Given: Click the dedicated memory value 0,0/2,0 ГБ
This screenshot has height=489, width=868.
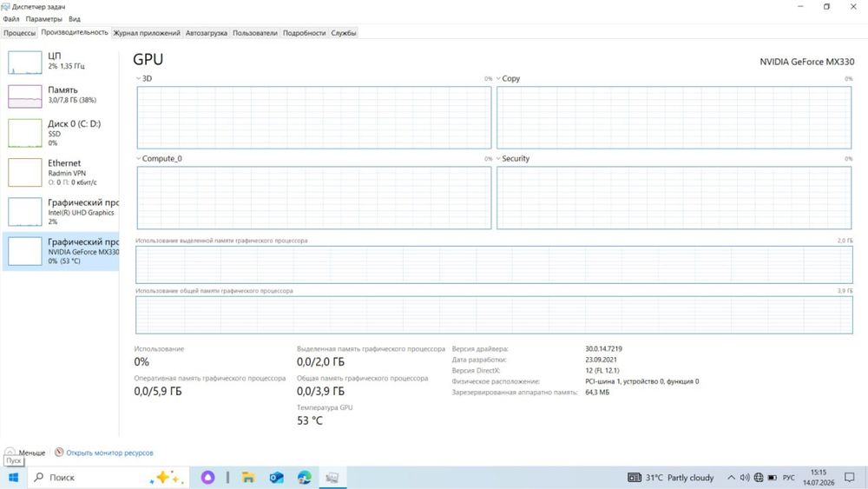Looking at the screenshot, I should [320, 362].
